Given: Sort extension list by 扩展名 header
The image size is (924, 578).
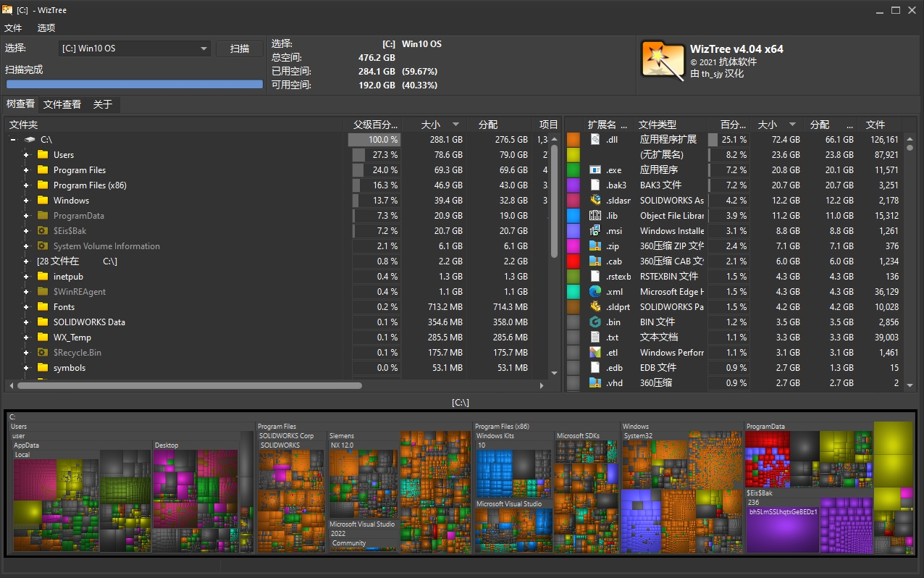Looking at the screenshot, I should tap(608, 125).
